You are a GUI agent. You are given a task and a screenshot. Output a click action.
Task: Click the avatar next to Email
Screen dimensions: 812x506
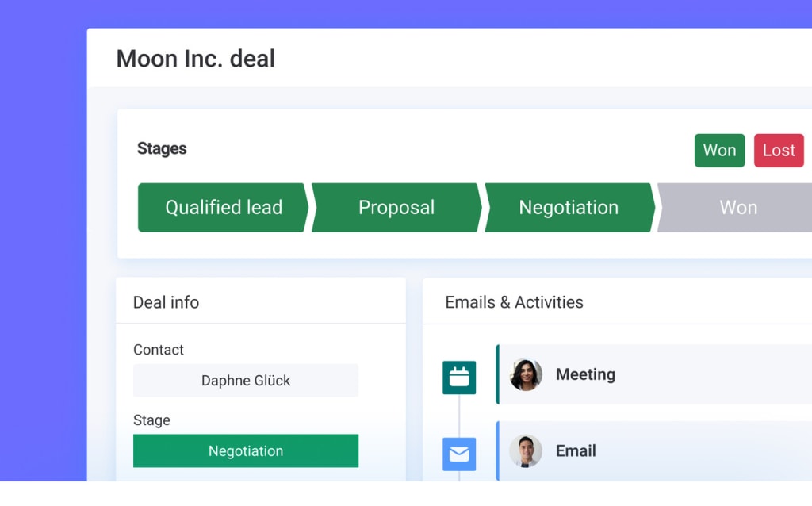click(525, 450)
